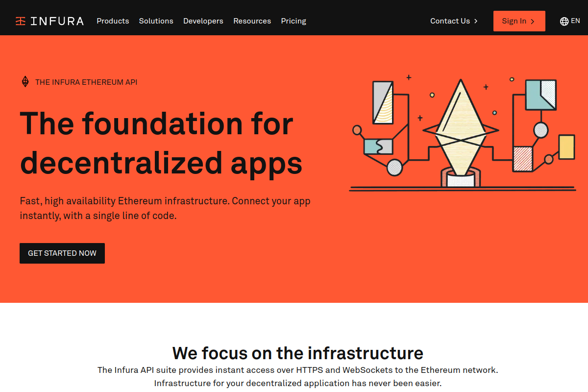Viewport: 588px width, 392px height.
Task: Click "THE INFURA ETHEREUM API" label
Action: coord(86,82)
